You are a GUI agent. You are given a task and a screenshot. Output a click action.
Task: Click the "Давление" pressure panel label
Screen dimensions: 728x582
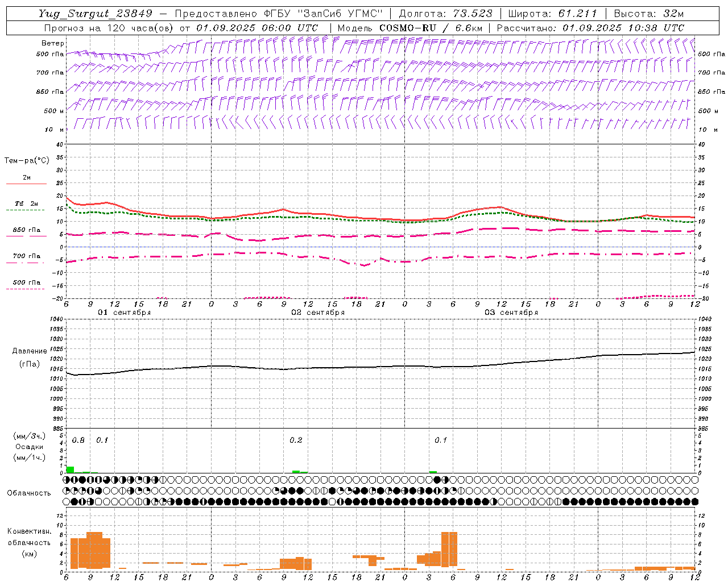point(28,351)
